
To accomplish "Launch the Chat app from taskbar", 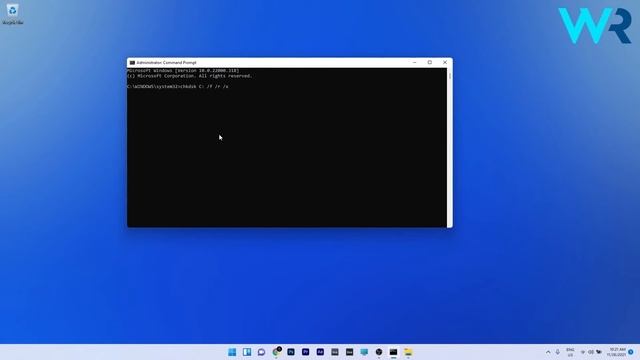I will [x=262, y=352].
